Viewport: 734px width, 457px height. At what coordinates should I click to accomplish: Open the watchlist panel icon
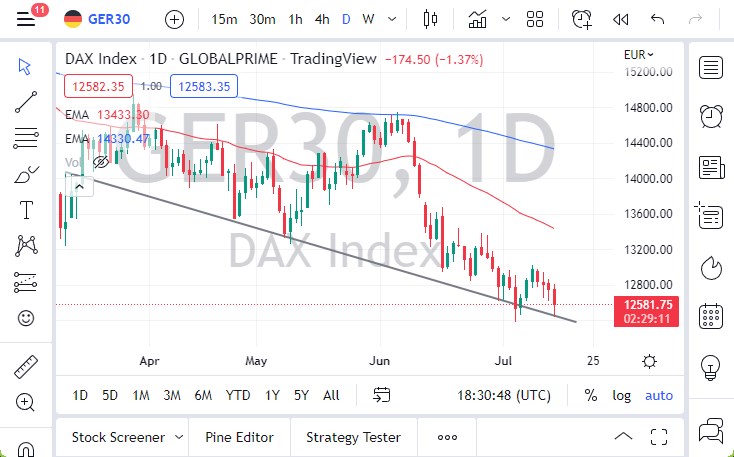click(711, 68)
